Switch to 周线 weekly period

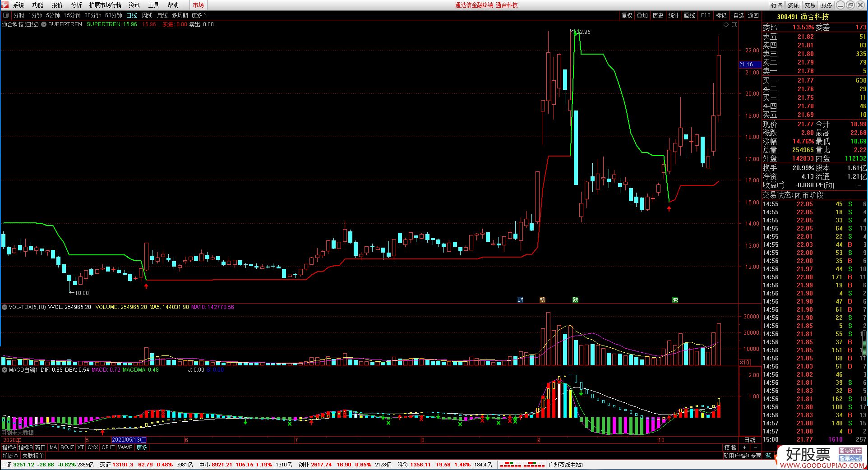[x=147, y=15]
